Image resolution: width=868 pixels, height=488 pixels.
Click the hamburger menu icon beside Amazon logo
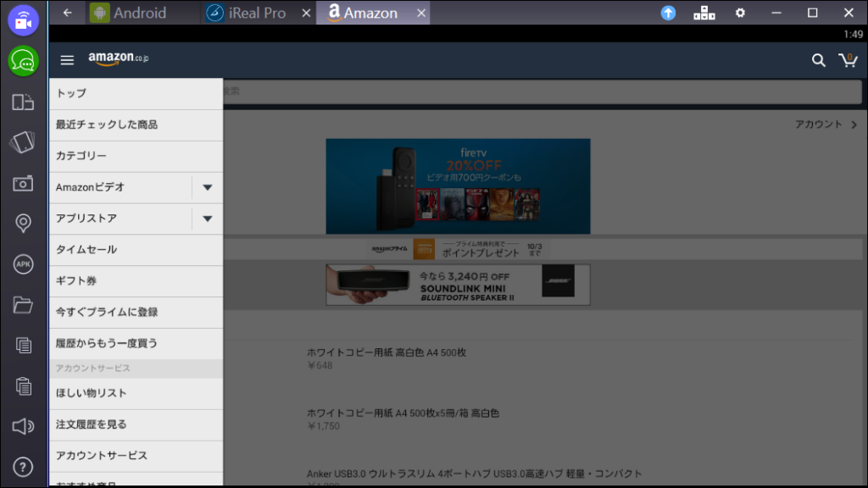pyautogui.click(x=67, y=60)
